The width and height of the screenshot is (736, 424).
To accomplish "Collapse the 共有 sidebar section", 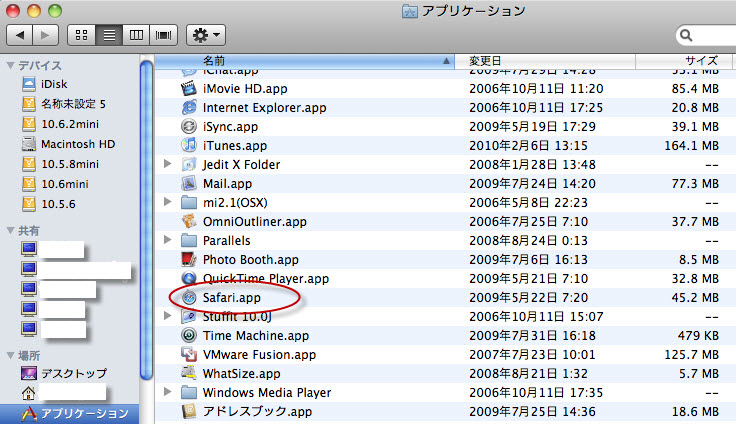I will tap(10, 231).
